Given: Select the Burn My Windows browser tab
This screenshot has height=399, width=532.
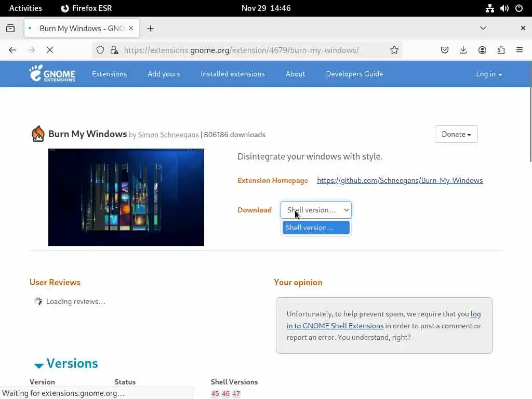Looking at the screenshot, I should (x=82, y=29).
